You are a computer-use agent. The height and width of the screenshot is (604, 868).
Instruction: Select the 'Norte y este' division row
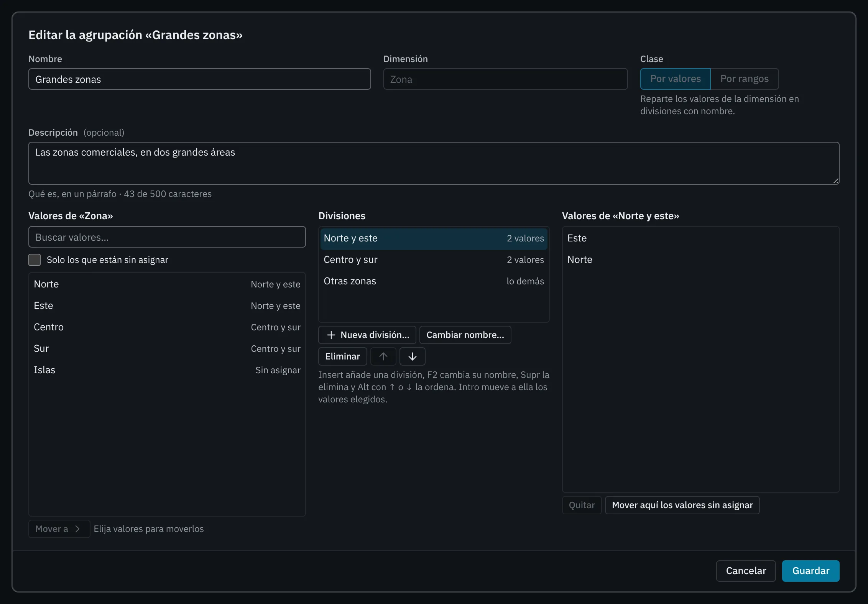point(434,238)
